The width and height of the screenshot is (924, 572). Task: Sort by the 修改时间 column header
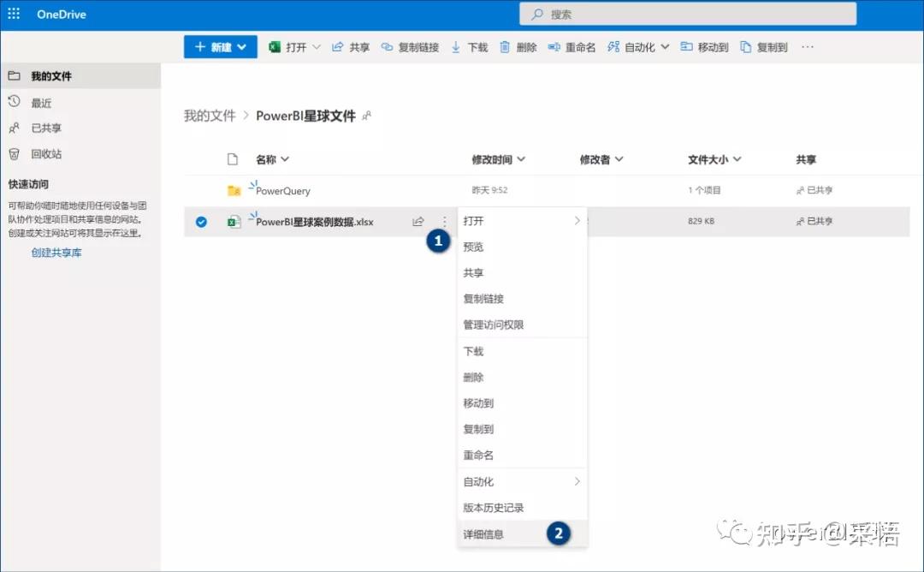click(x=499, y=159)
